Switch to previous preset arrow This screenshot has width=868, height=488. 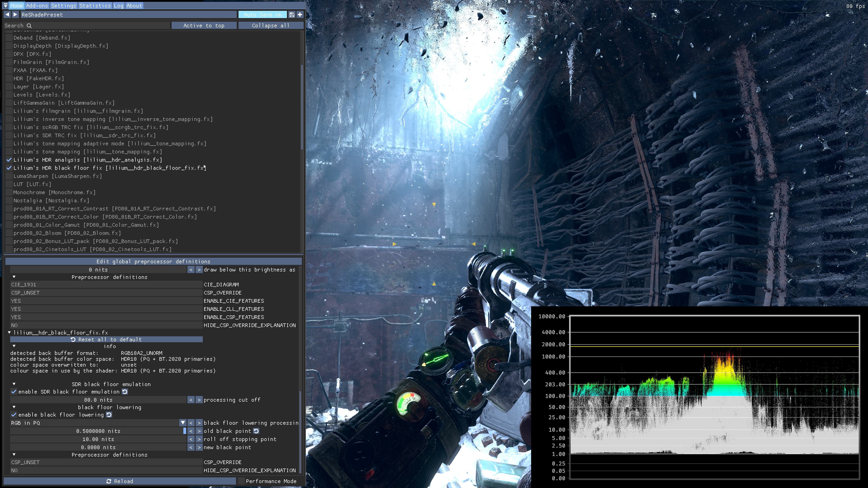7,14
